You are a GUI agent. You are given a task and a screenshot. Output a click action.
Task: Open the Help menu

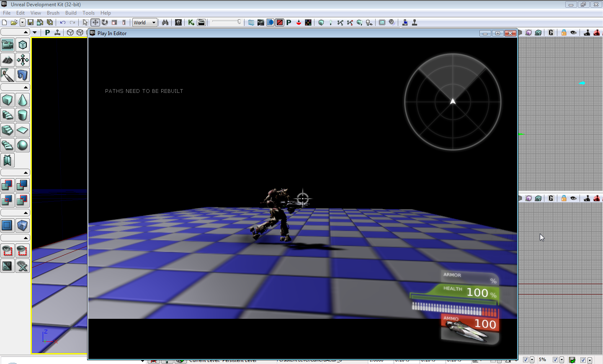pos(106,13)
